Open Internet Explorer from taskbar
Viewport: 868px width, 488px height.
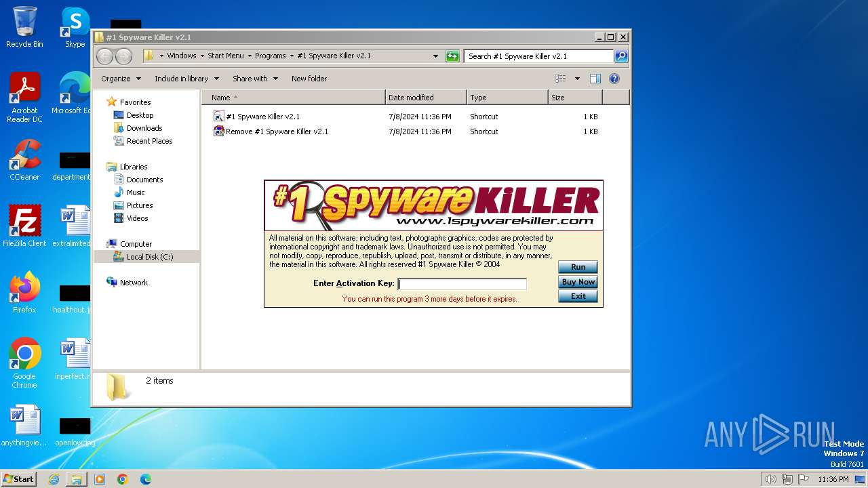[x=54, y=479]
